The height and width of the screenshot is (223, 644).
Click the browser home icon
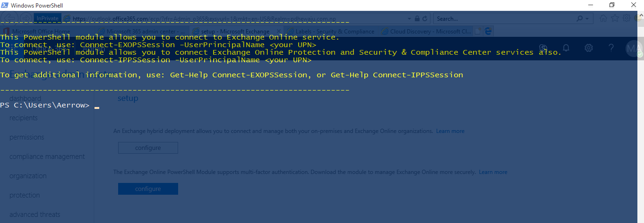point(603,18)
